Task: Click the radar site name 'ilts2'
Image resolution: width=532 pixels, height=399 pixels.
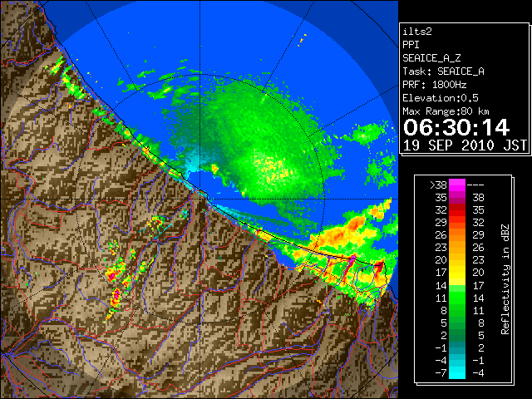Action: click(417, 32)
